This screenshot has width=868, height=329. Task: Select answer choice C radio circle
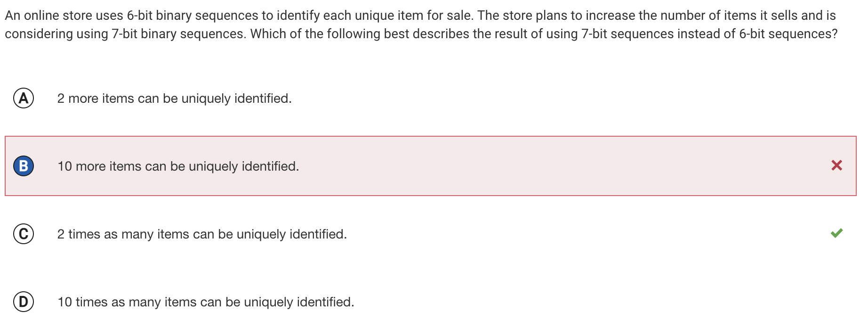24,234
